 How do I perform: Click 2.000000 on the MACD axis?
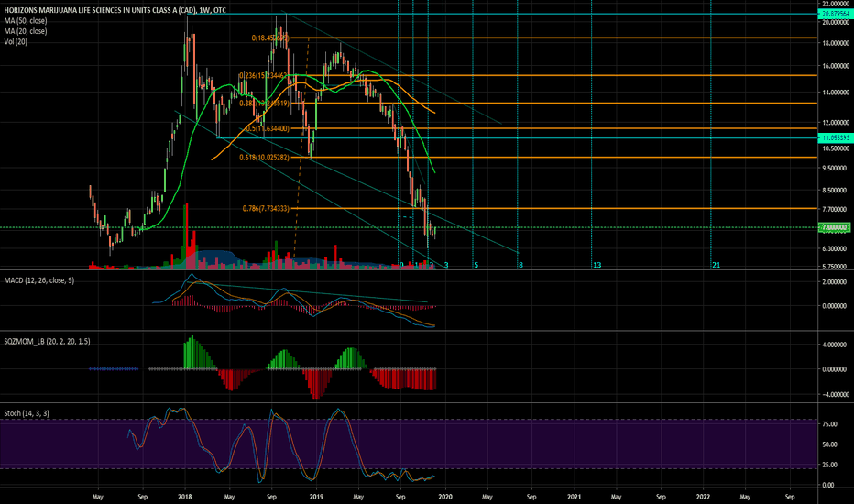tap(835, 281)
